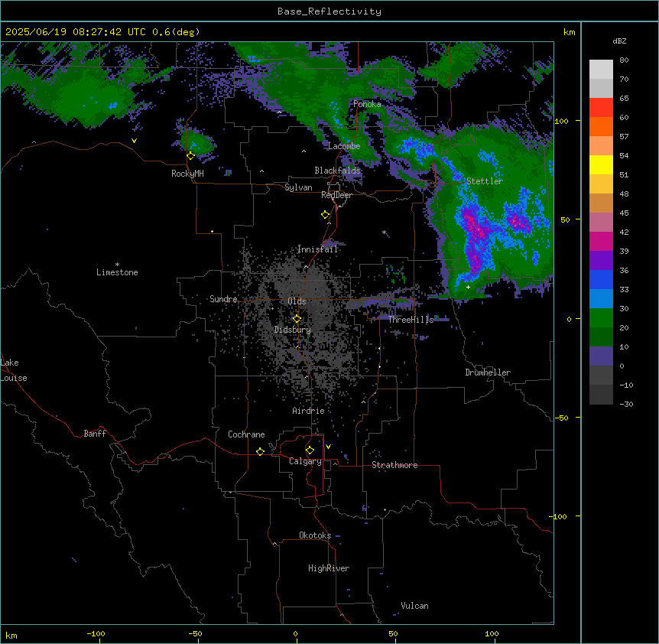
Task: Click the white asterisk above Limestone label
Action: pyautogui.click(x=117, y=265)
